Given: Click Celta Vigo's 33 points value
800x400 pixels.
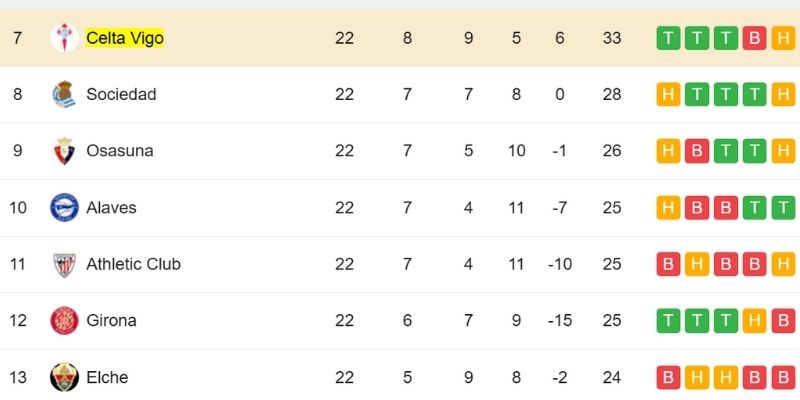Looking at the screenshot, I should pyautogui.click(x=612, y=38).
